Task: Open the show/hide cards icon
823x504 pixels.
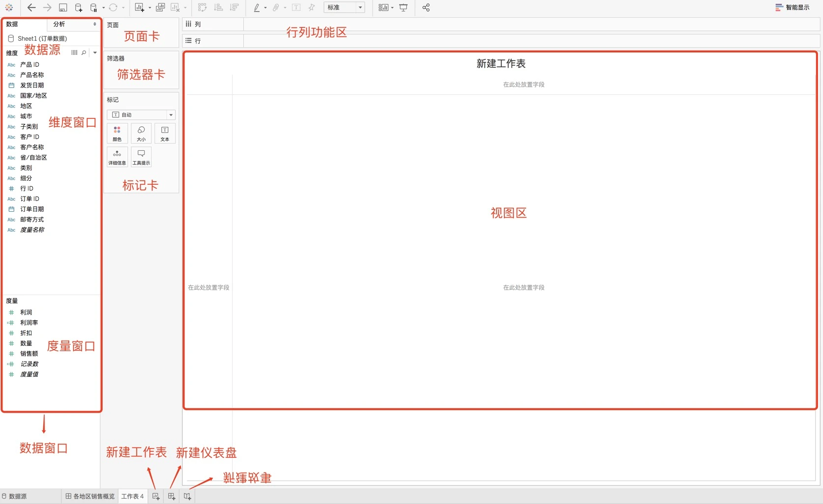Action: click(x=383, y=7)
